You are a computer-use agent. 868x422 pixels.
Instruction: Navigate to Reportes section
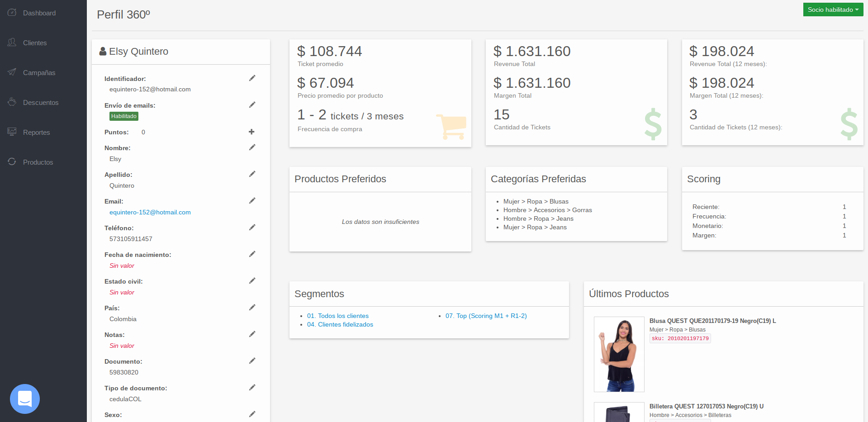pyautogui.click(x=36, y=133)
